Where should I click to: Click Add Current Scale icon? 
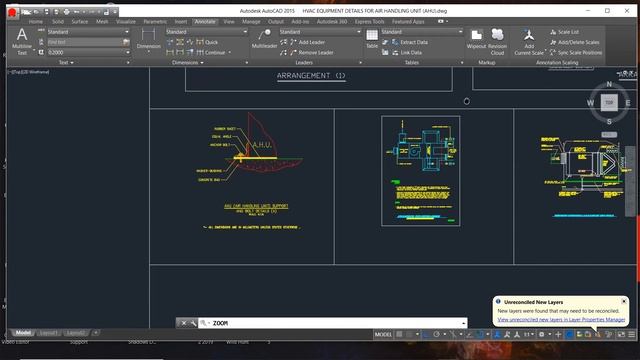pyautogui.click(x=529, y=42)
